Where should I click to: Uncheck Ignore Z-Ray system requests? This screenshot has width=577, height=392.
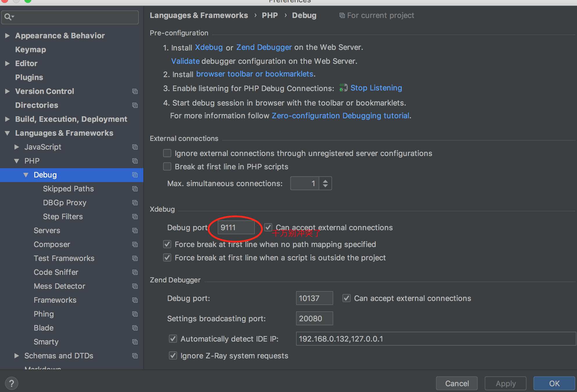173,355
